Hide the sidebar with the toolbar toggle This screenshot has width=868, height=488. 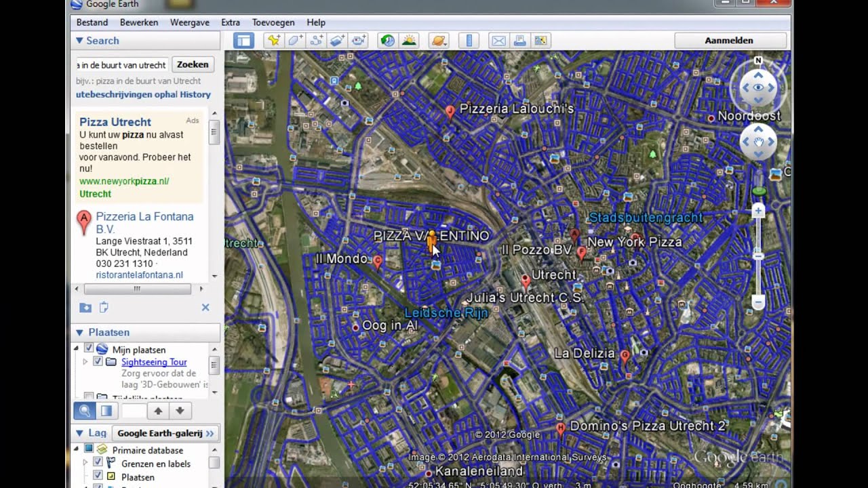[x=243, y=41]
